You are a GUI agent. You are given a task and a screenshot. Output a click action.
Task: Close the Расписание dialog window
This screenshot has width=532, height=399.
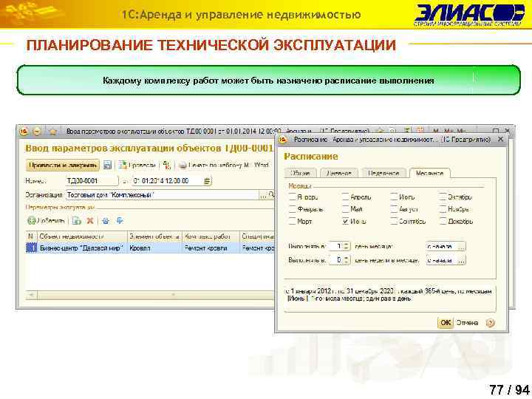(x=500, y=139)
